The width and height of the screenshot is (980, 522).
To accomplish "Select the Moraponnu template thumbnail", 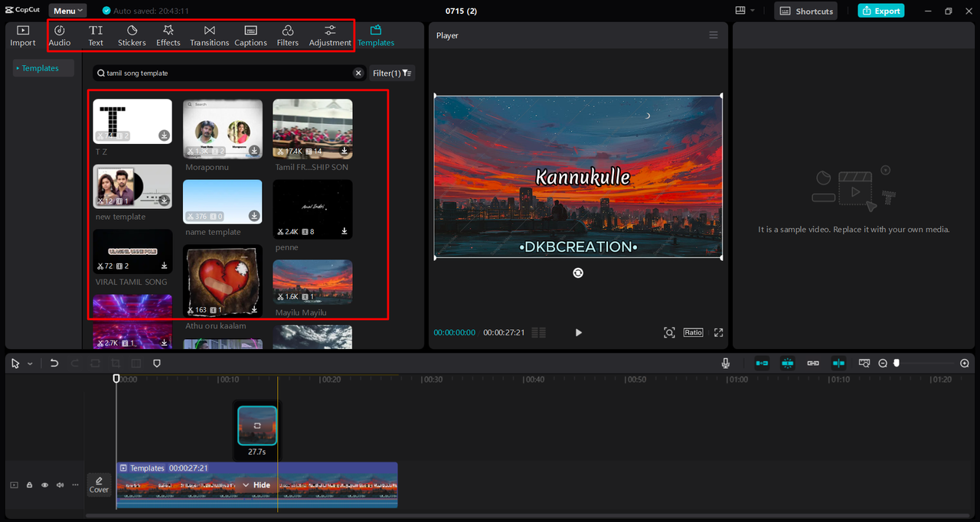I will (x=223, y=129).
